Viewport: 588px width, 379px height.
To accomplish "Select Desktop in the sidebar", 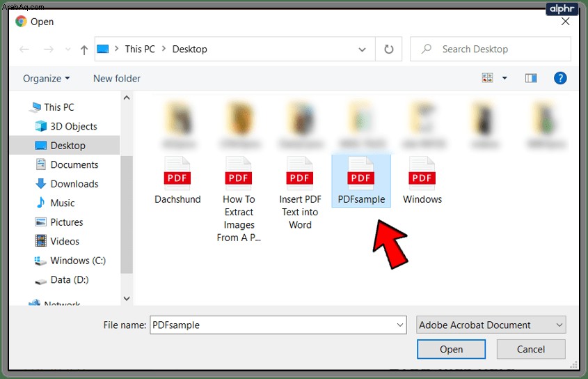I will click(65, 146).
